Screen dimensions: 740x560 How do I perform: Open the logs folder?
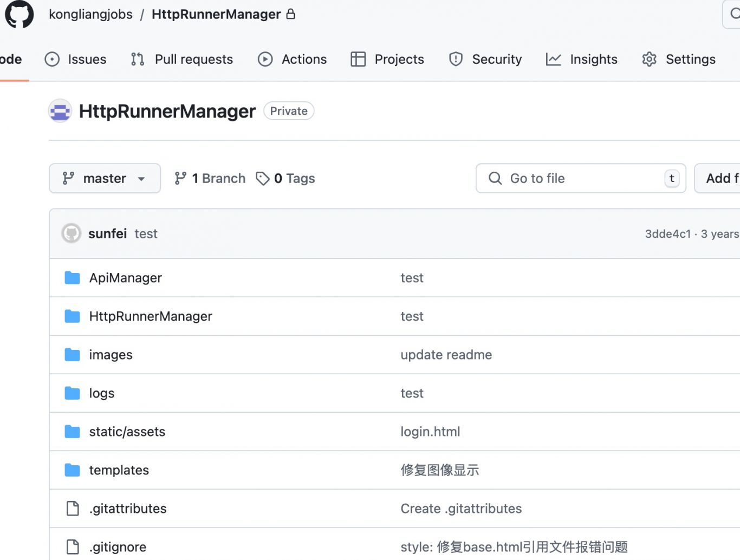102,393
